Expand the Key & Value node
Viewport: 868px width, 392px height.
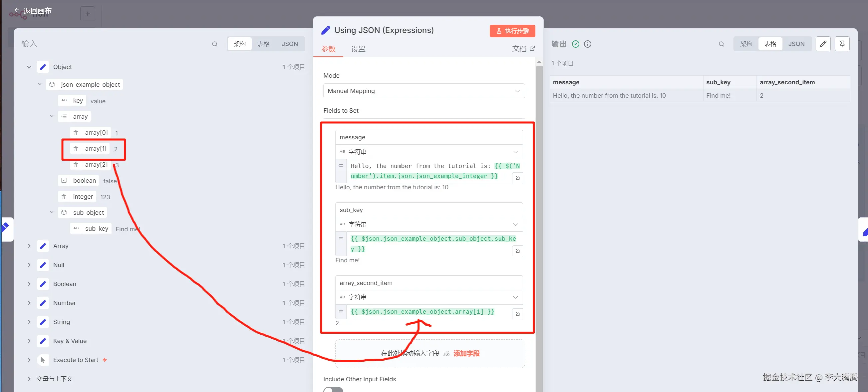[x=29, y=341]
